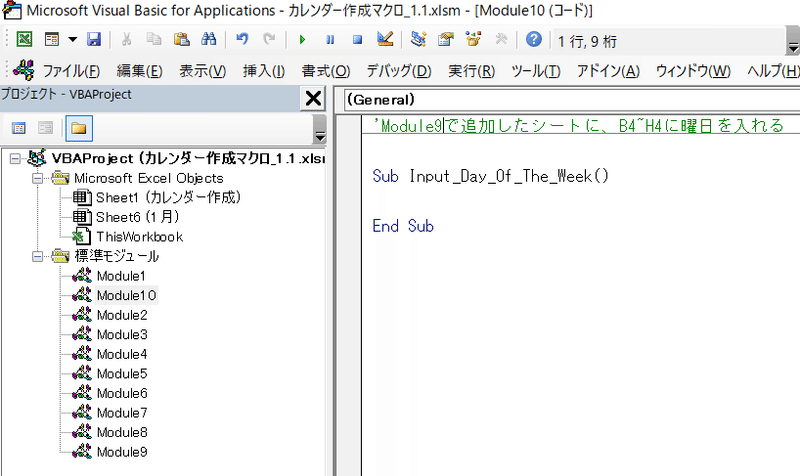Open the デバッグ(D) menu
Screen dimensions: 800x476
coord(399,71)
